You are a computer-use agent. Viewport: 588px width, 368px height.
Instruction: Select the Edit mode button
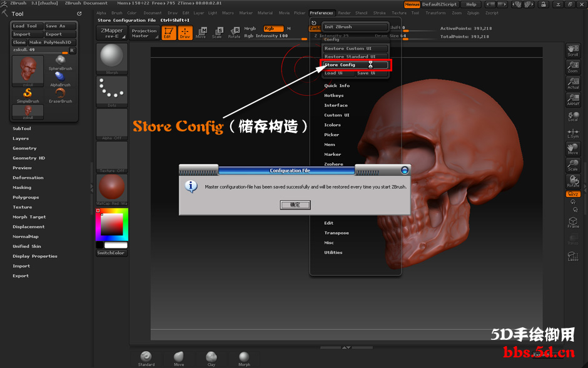(x=169, y=33)
